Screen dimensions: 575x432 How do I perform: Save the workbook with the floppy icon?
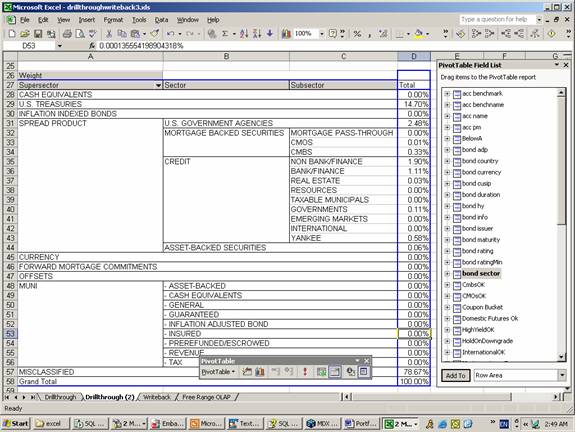[38, 34]
